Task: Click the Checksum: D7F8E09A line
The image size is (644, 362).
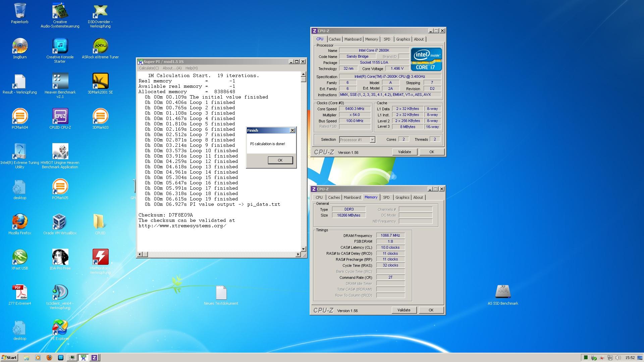Action: [x=166, y=215]
